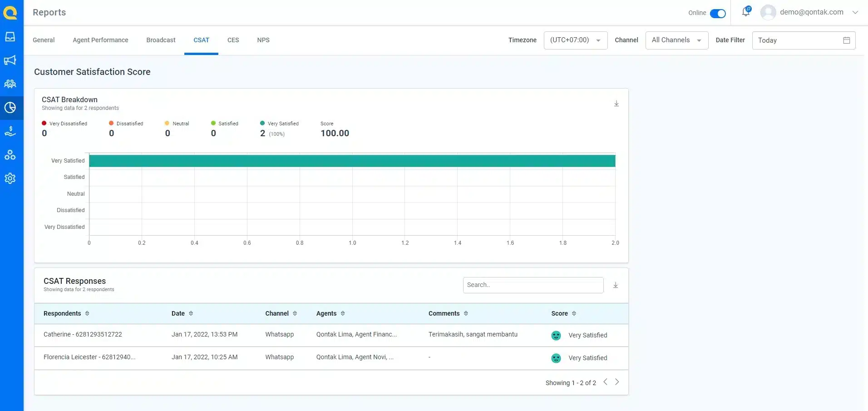Click the Very Dissatisfied red legend dot
This screenshot has width=868, height=411.
tap(44, 123)
